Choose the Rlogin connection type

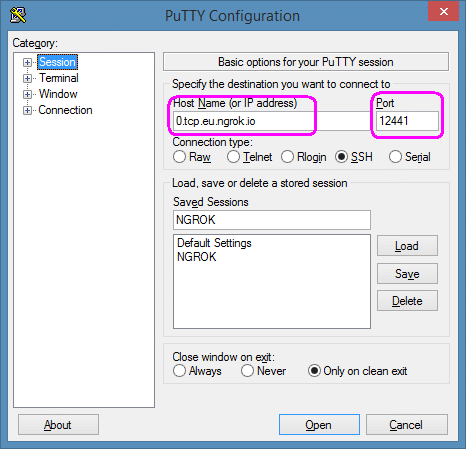[x=287, y=157]
